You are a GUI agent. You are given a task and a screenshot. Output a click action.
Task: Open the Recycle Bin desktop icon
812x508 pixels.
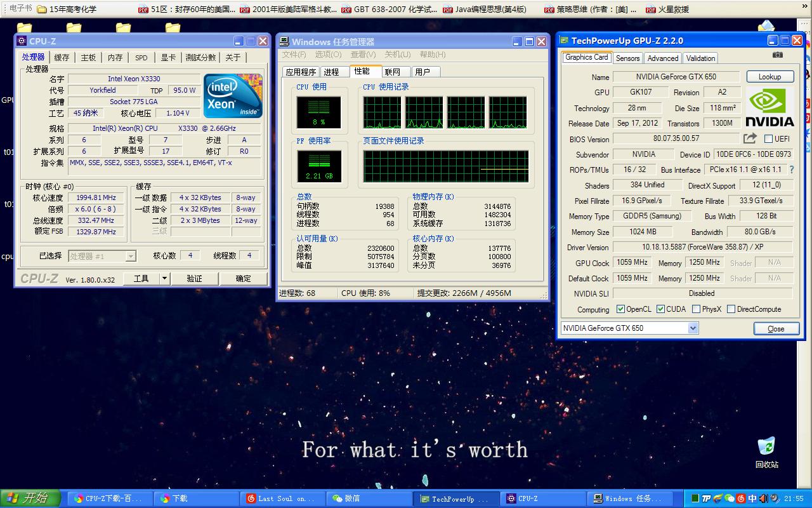click(x=766, y=446)
